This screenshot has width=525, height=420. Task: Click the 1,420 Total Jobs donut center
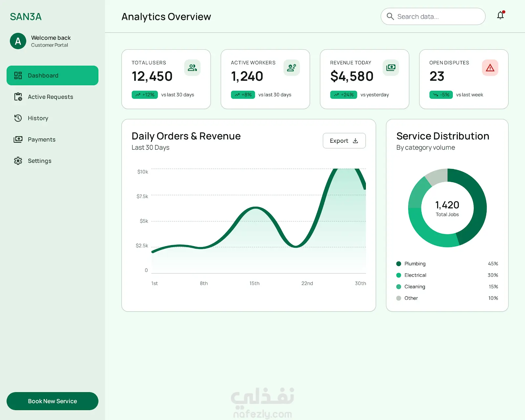(x=447, y=208)
